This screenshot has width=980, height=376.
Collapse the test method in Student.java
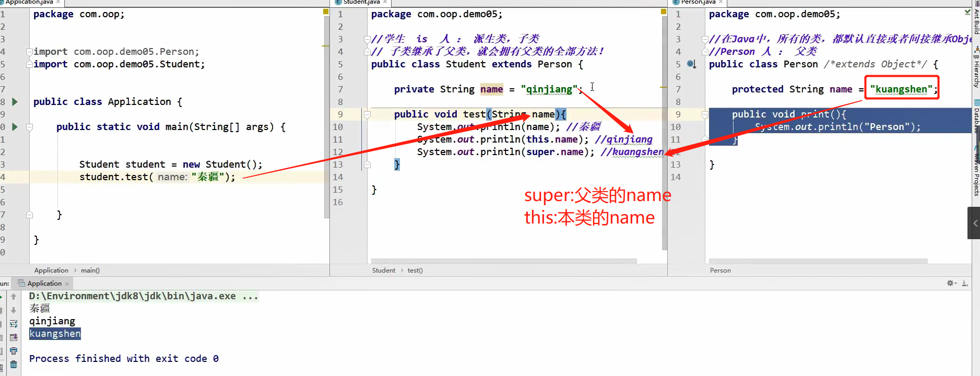pos(367,114)
